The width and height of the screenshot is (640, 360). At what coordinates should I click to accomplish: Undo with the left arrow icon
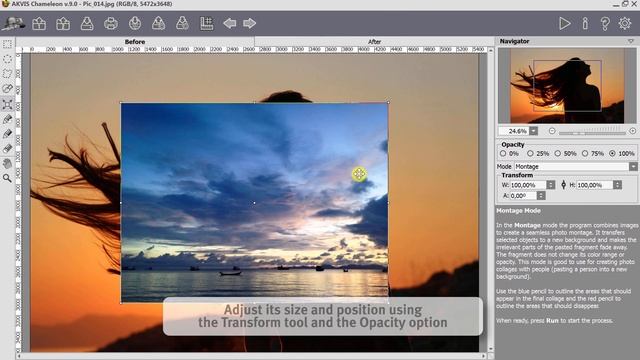(229, 23)
